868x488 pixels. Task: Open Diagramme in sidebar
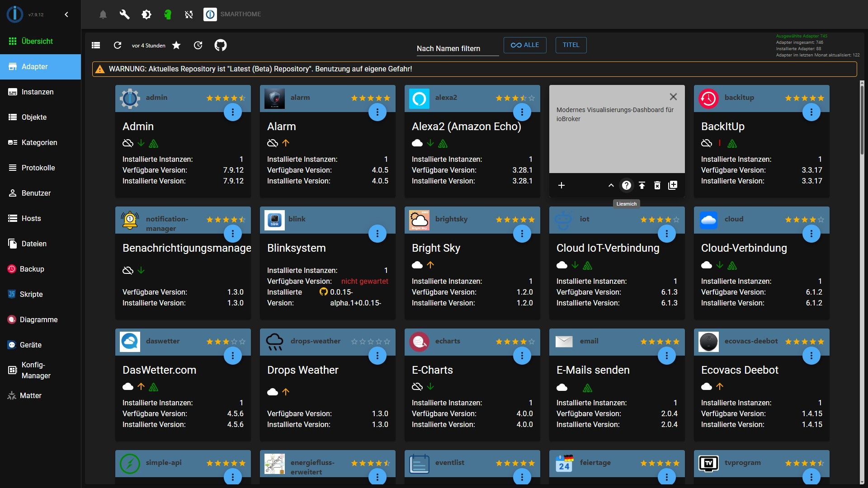pos(41,319)
